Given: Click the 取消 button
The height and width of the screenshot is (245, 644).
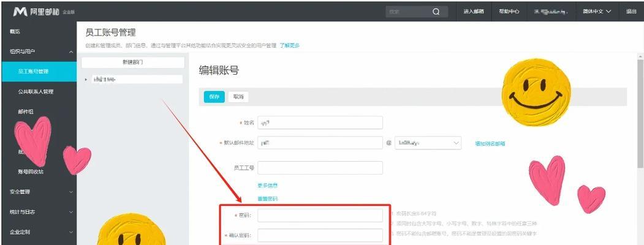Looking at the screenshot, I should pyautogui.click(x=238, y=97).
